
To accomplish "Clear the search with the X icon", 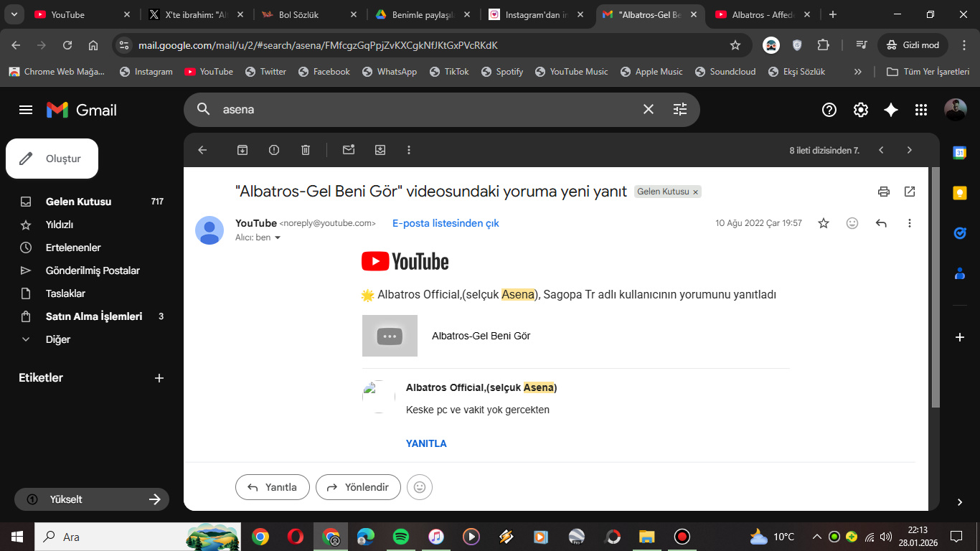I will pos(649,109).
